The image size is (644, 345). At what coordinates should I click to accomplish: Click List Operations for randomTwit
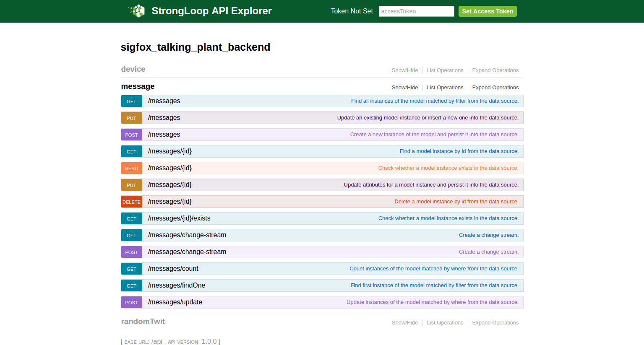(x=445, y=323)
